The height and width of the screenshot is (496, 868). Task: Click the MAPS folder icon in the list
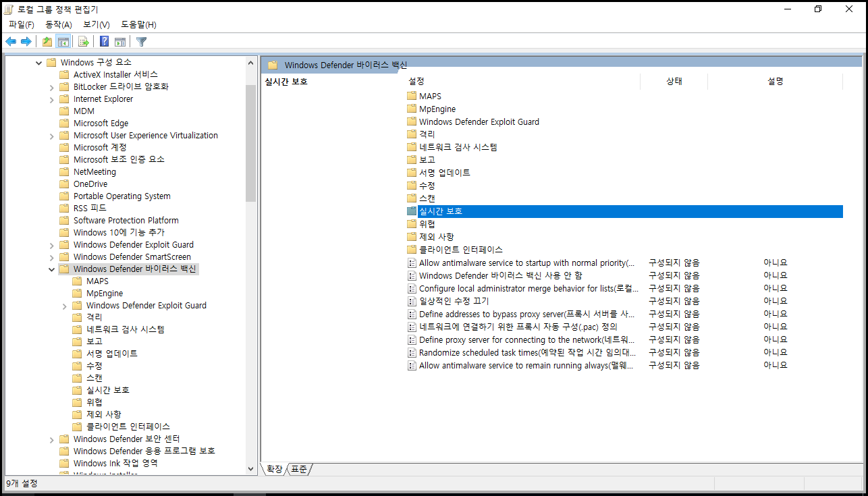tap(412, 97)
